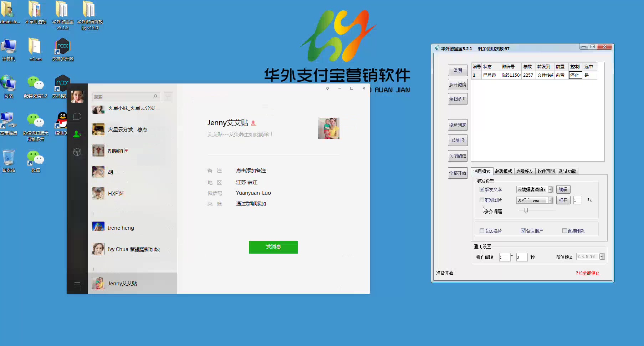644x346 pixels.
Task: Click the 编辑 button for group text
Action: (x=563, y=189)
